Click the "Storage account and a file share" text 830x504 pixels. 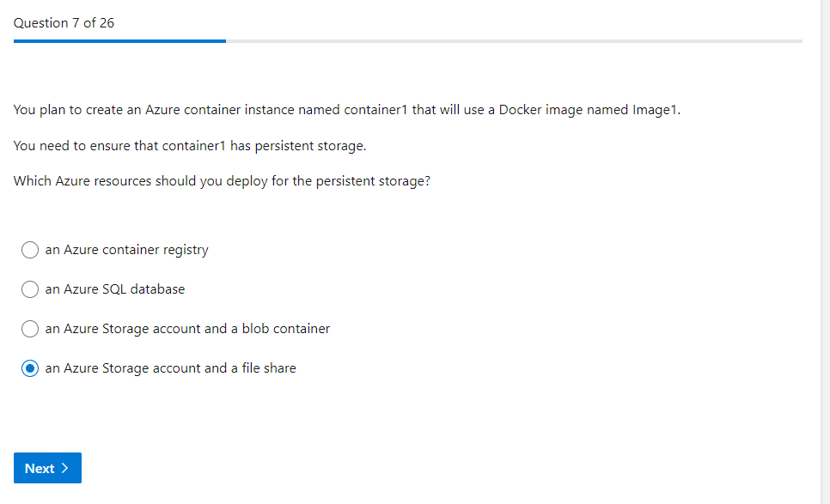(198, 368)
